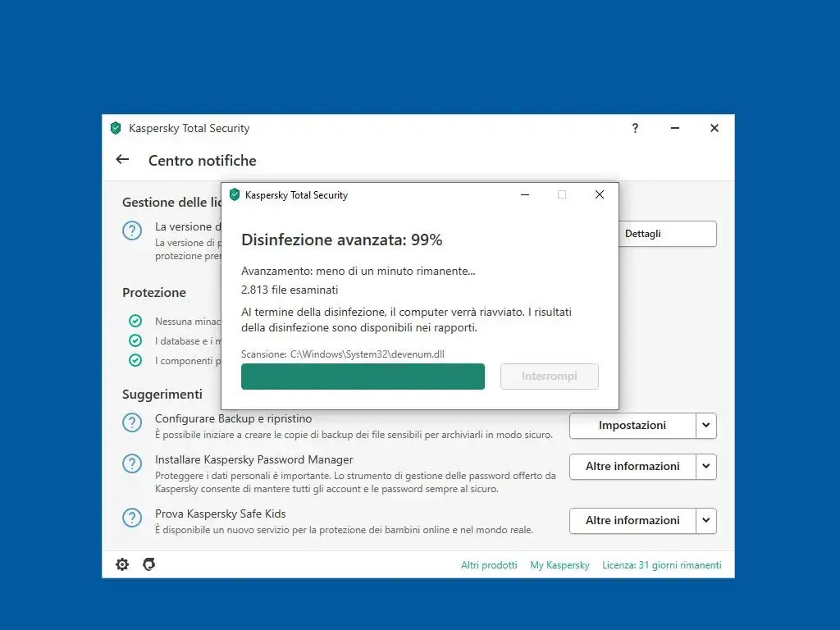840x630 pixels.
Task: Minimize the disinfection dialog window
Action: (x=525, y=195)
